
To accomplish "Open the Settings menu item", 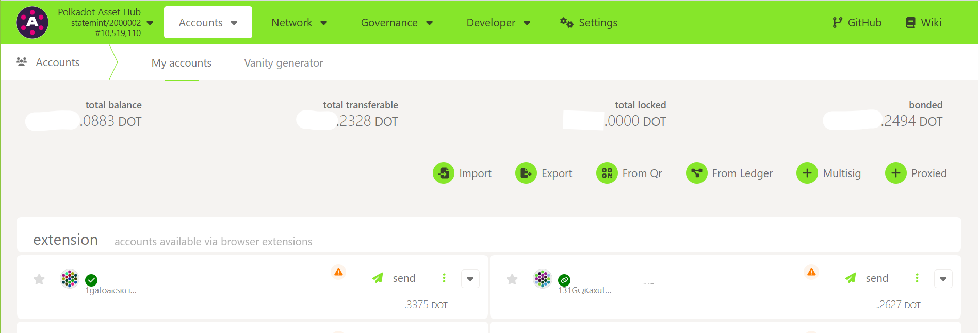I will point(589,23).
